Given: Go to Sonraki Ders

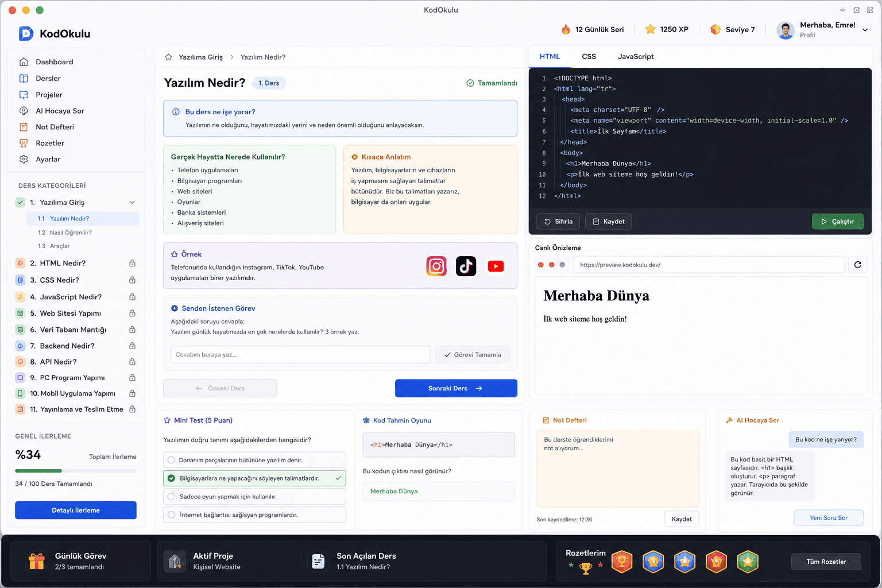Looking at the screenshot, I should [x=456, y=388].
